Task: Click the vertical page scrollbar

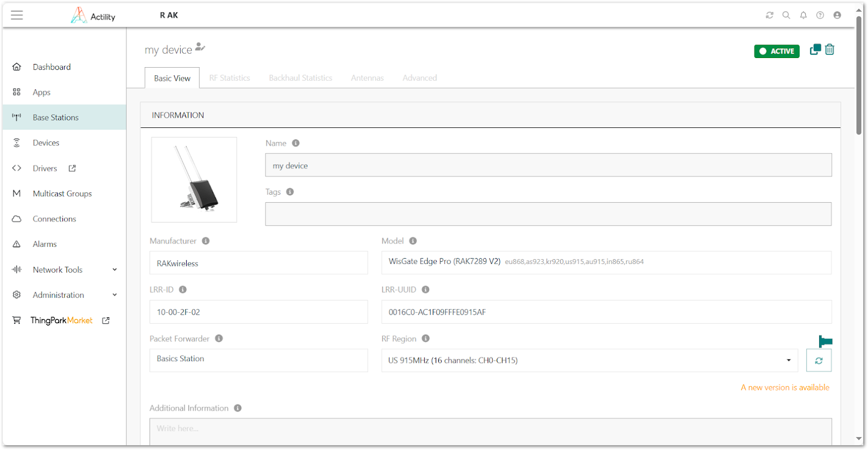Action: [x=859, y=76]
